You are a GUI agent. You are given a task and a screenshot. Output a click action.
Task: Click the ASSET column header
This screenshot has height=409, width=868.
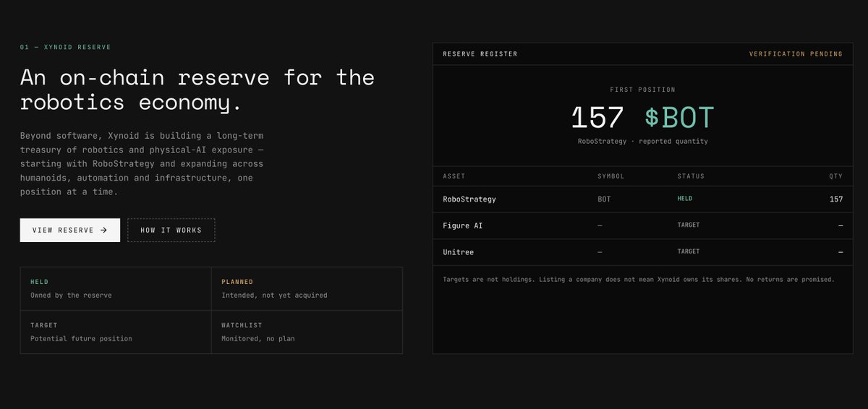pyautogui.click(x=454, y=176)
